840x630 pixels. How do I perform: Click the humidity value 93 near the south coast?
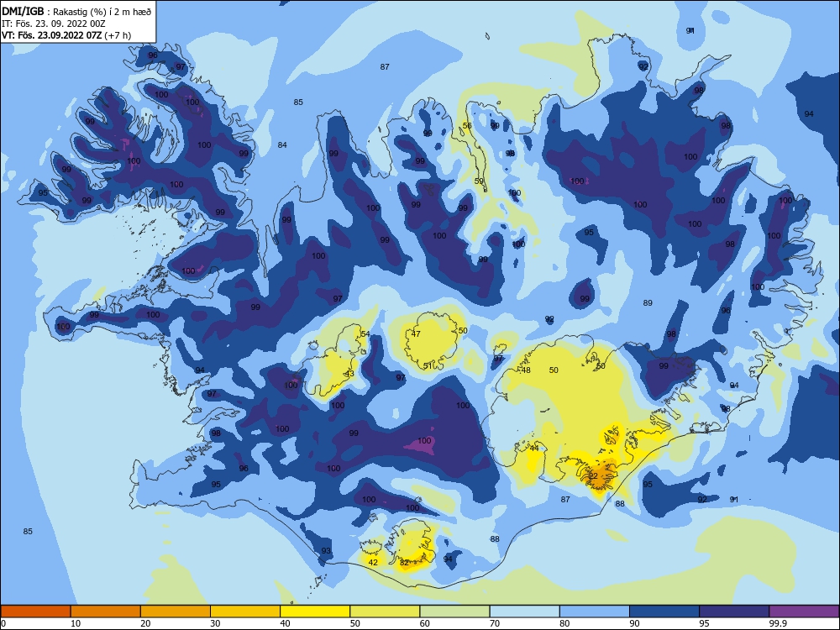(x=326, y=551)
